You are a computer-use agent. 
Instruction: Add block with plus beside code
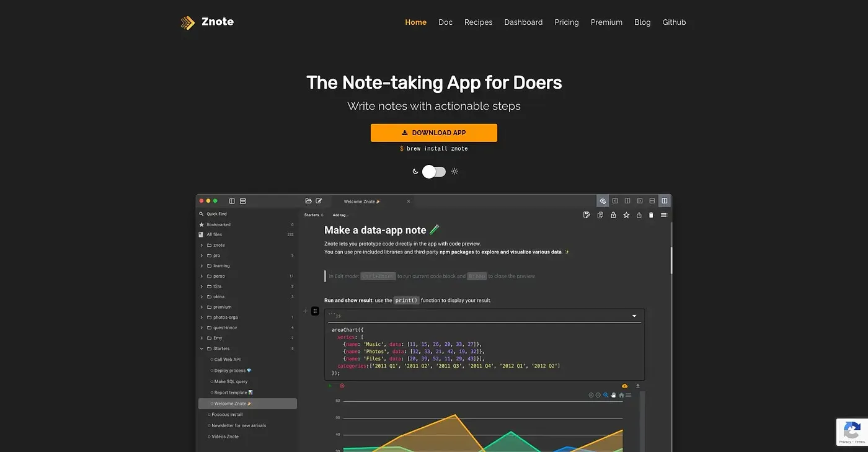pos(305,311)
